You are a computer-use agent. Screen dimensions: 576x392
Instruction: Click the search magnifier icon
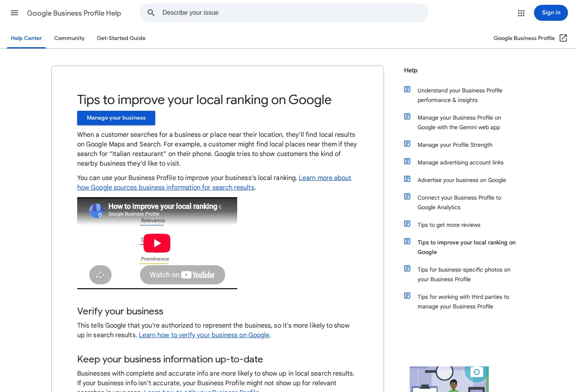click(x=151, y=13)
